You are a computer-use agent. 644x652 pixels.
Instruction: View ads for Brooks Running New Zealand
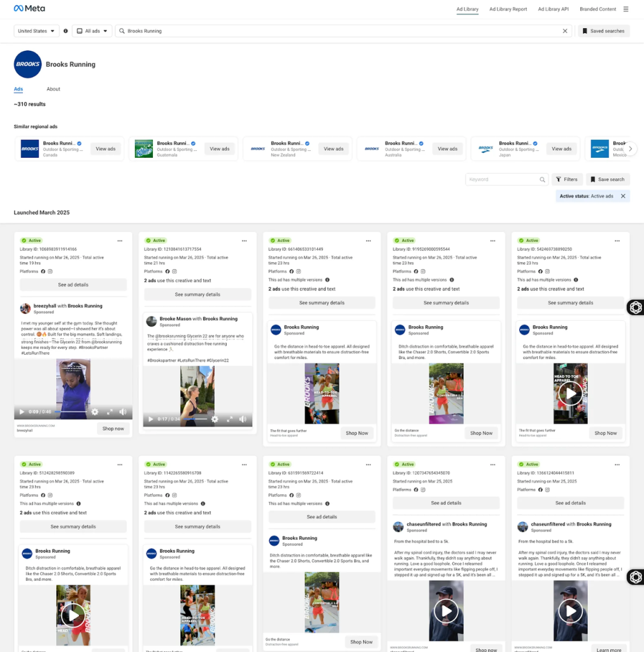click(334, 149)
